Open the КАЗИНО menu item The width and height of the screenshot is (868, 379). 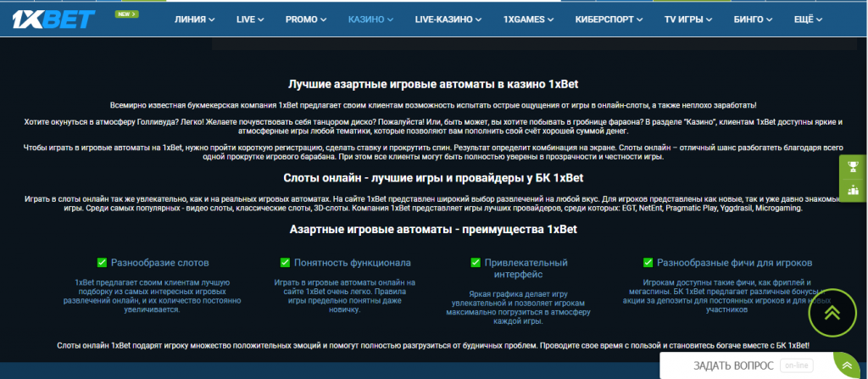[x=370, y=19]
